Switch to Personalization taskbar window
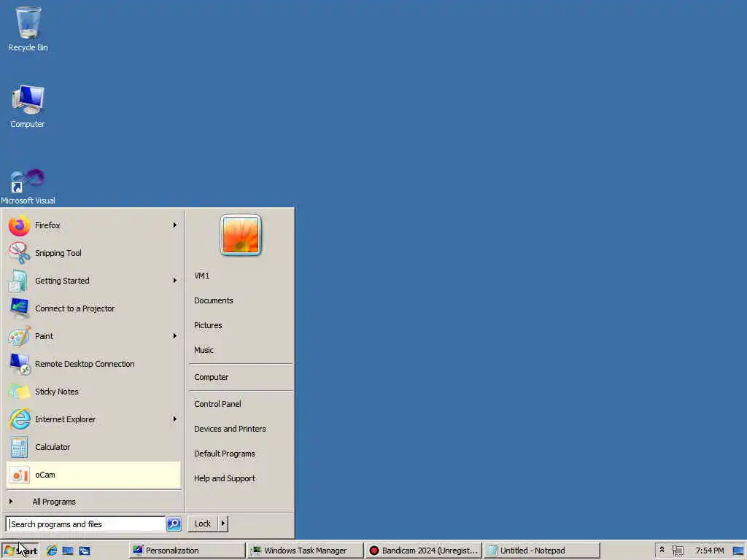The width and height of the screenshot is (747, 560). (187, 551)
